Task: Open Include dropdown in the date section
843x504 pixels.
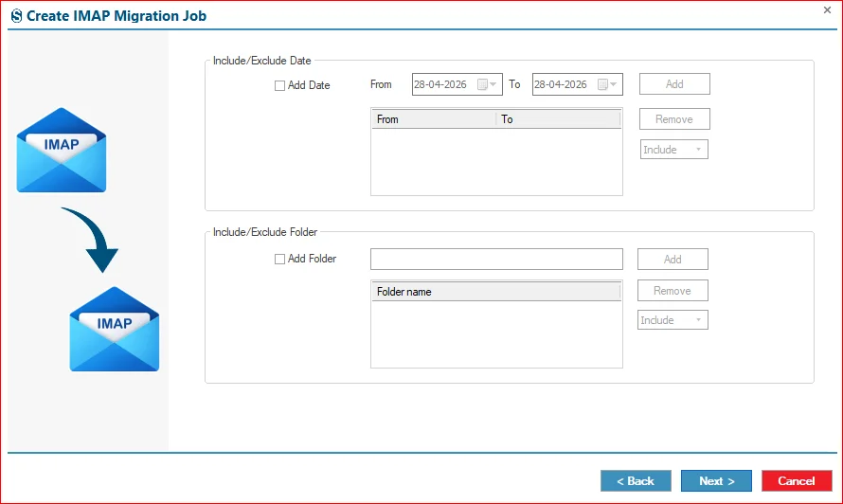Action: coord(674,150)
